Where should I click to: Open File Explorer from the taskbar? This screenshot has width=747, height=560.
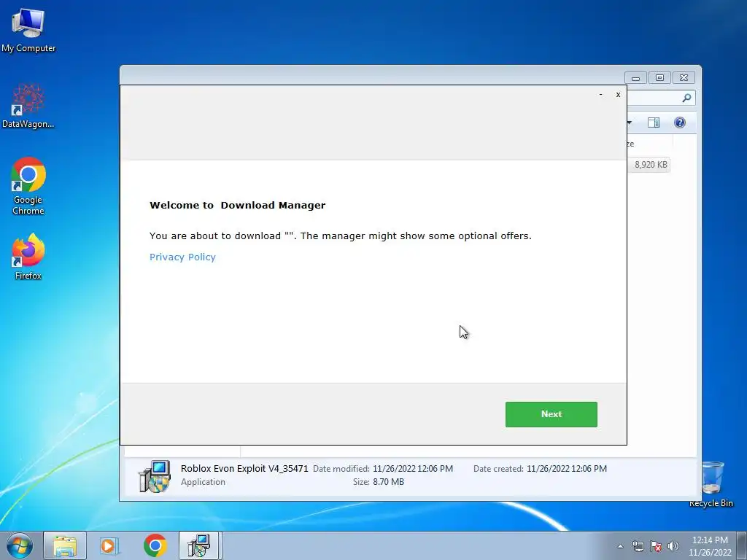pos(65,545)
